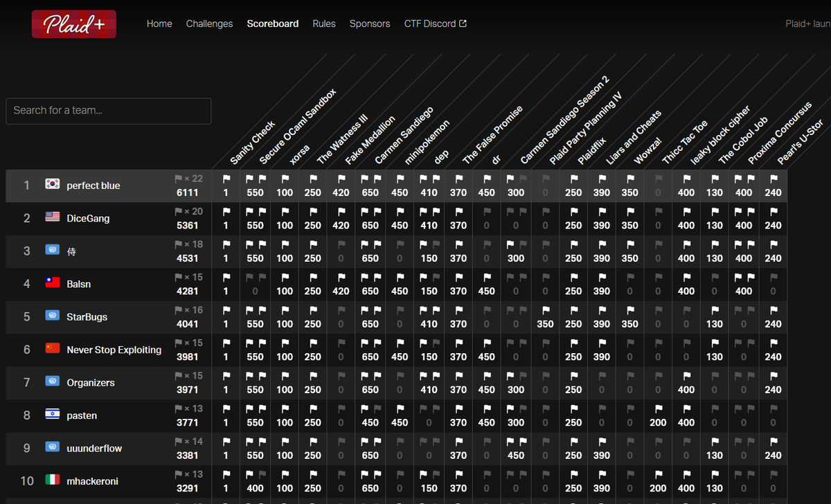Open the StarBugs team name
The image size is (831, 504).
pos(87,317)
